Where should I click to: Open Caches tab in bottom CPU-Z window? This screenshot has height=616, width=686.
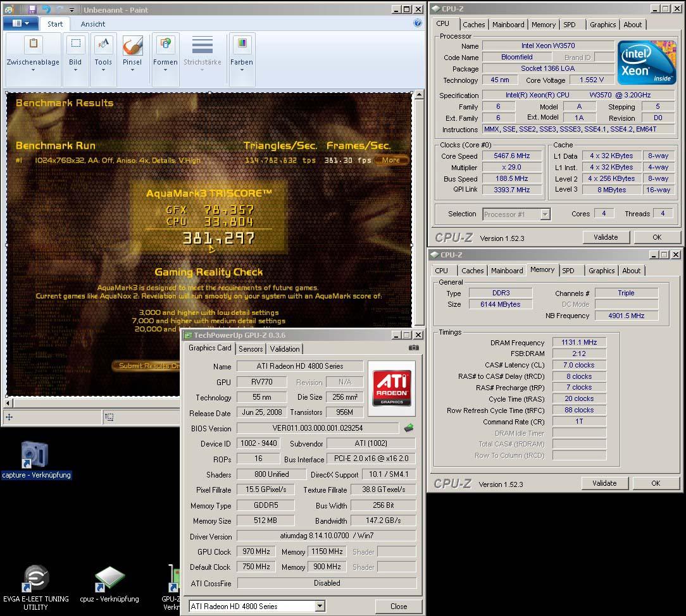tap(473, 271)
